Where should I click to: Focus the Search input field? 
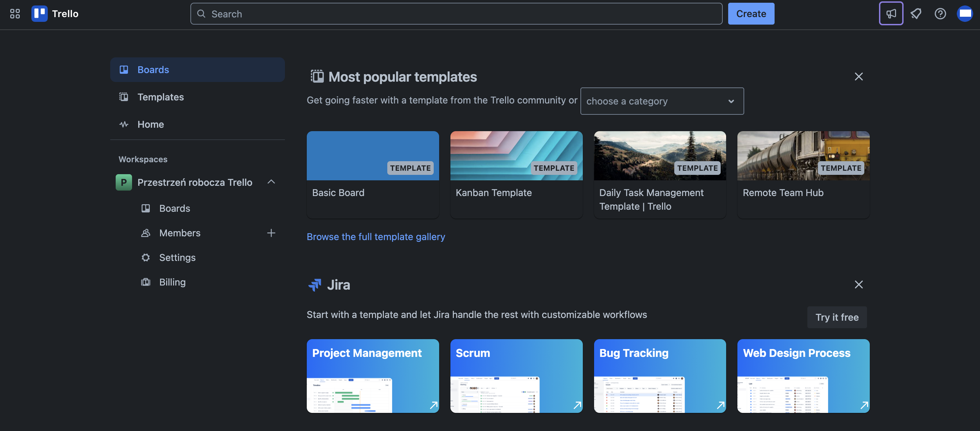456,14
